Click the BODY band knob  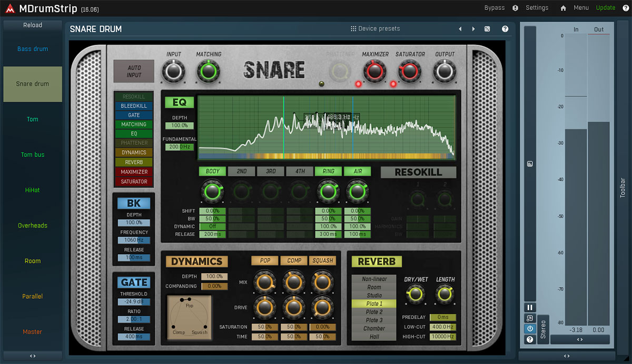click(212, 191)
